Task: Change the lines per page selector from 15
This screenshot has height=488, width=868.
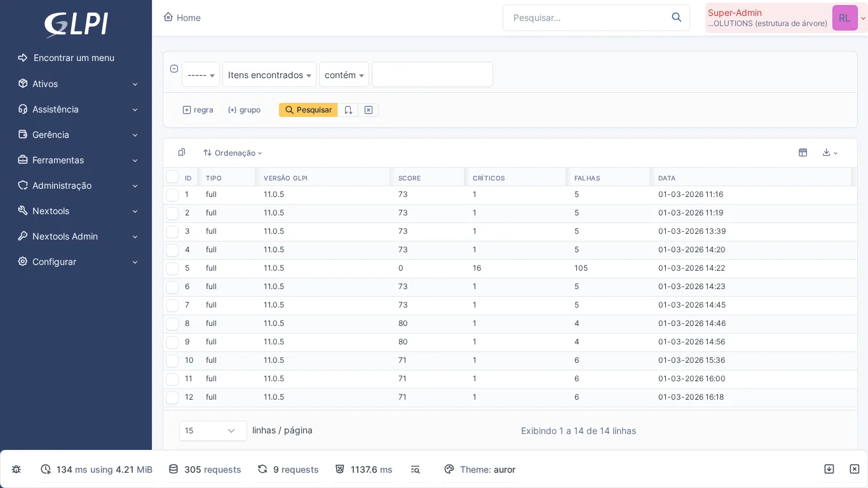Action: [x=213, y=430]
